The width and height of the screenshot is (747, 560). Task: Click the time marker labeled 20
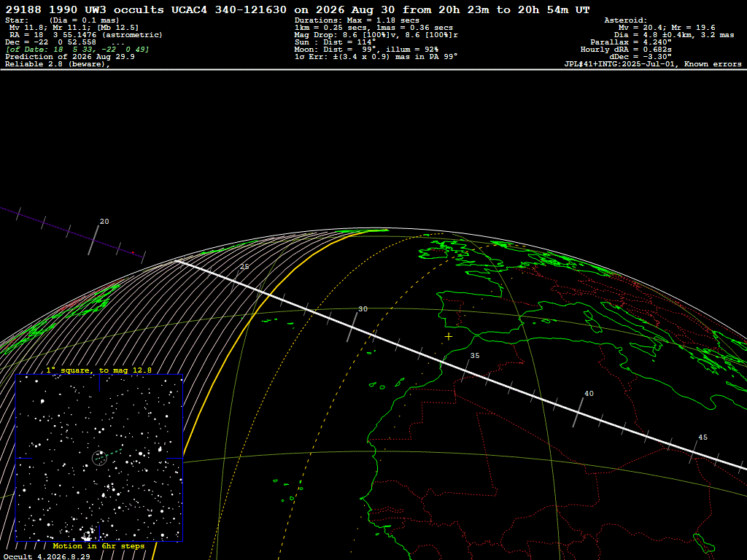click(104, 222)
